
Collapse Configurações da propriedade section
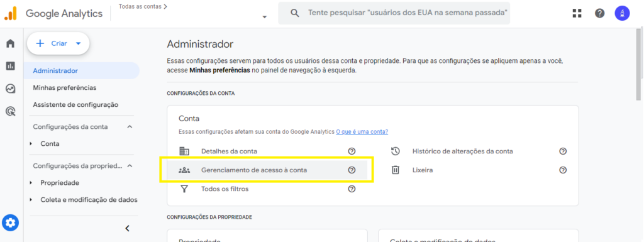click(x=130, y=166)
